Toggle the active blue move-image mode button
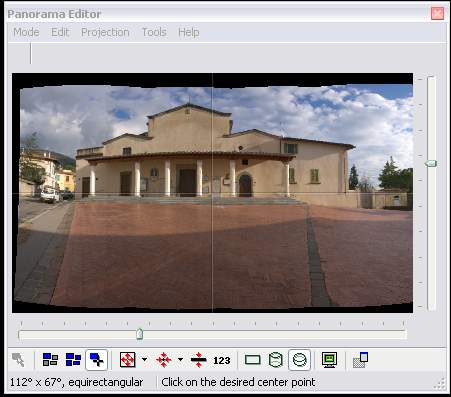The image size is (451, 397). [x=97, y=360]
